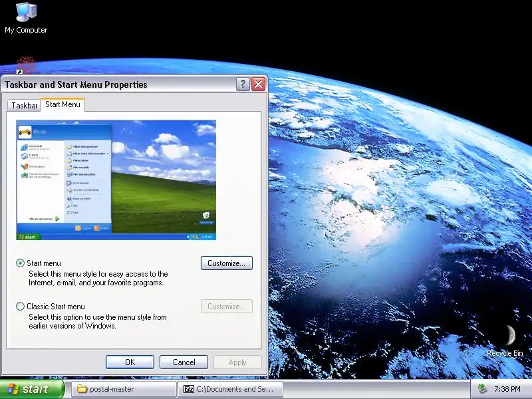Click the Taskbar and Start Menu Properties title
The width and height of the screenshot is (532, 399).
[x=76, y=84]
